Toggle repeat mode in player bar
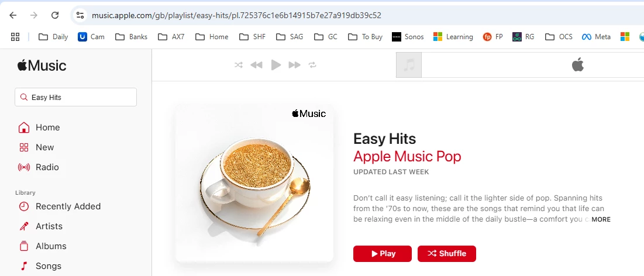Viewport: 644px width, 276px height. click(312, 65)
